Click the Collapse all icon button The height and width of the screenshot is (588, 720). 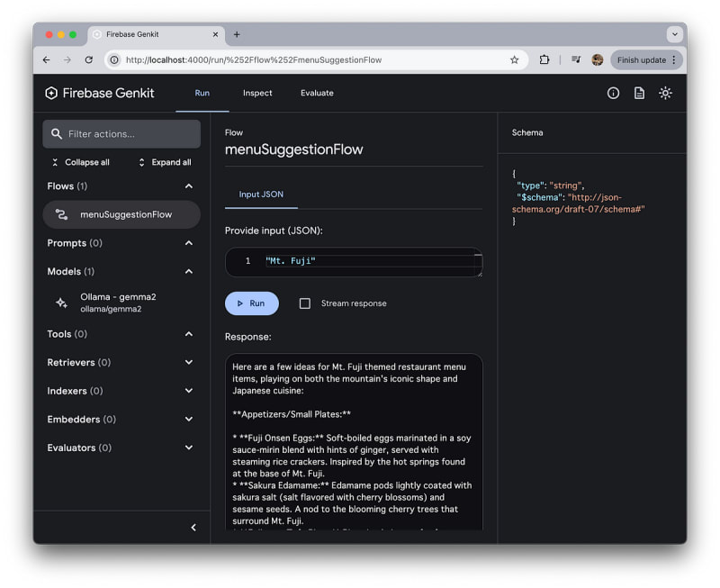[x=55, y=162]
